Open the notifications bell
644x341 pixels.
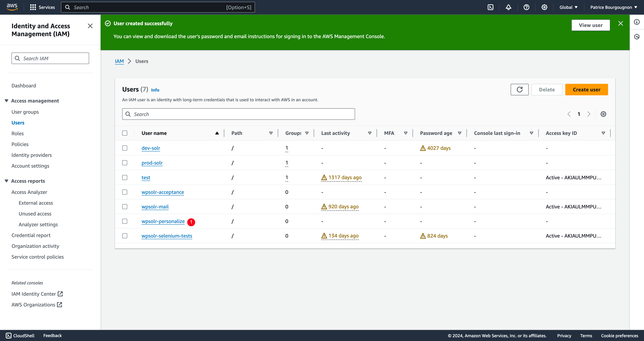509,7
